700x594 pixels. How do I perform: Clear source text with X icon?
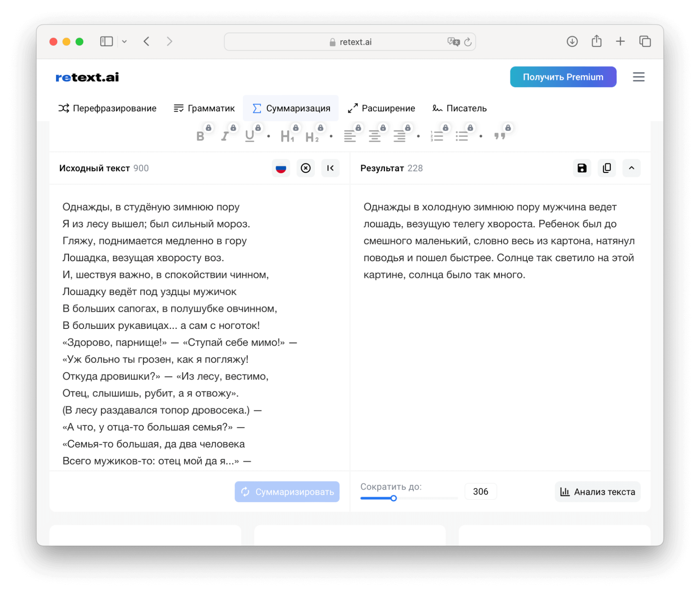[305, 168]
